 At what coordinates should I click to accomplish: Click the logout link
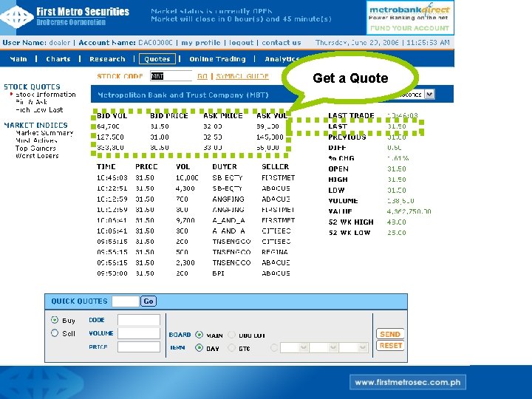241,43
